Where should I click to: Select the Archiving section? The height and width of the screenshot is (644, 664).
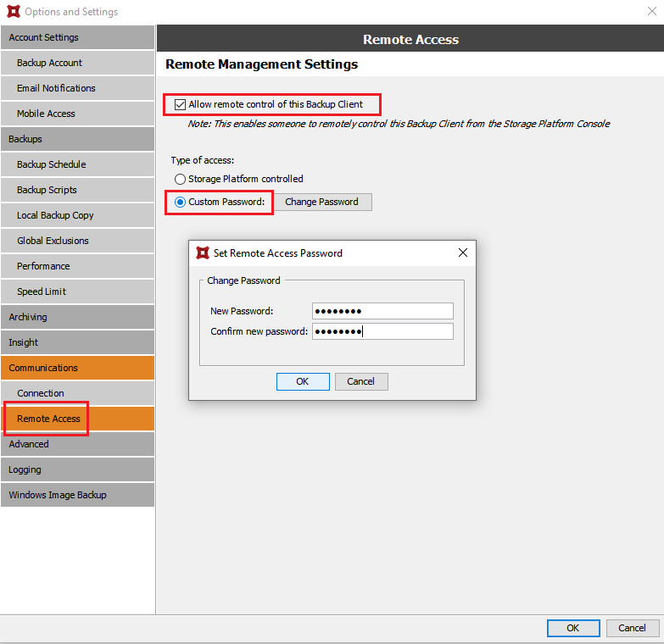tap(77, 317)
